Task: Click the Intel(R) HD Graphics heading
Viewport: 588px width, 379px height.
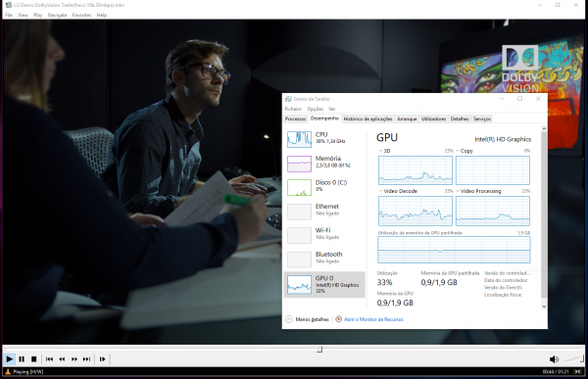Action: tap(503, 139)
